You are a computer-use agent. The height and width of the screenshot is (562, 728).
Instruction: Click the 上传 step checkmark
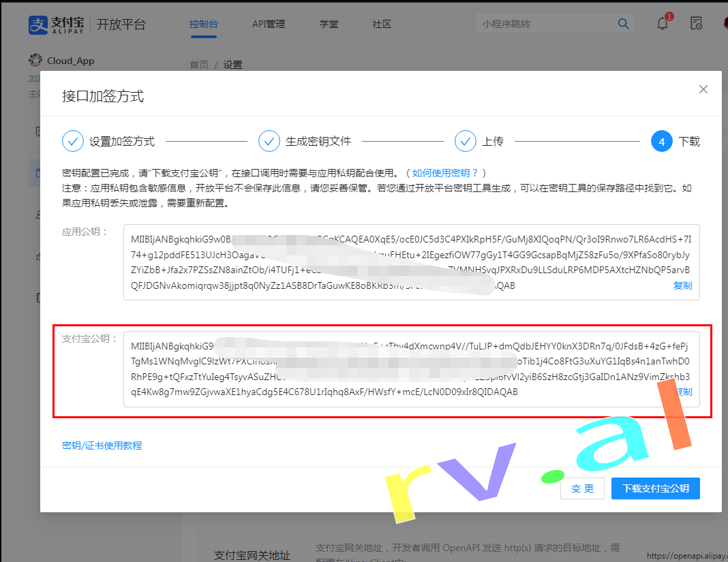click(466, 142)
